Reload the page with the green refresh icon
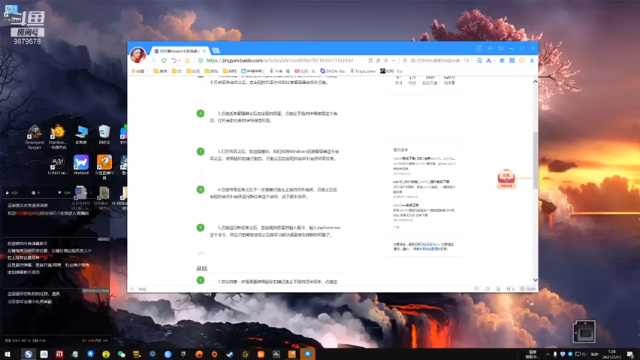The width and height of the screenshot is (640, 360). click(164, 60)
